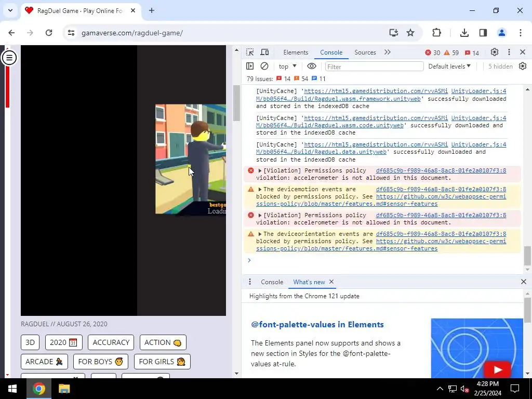Go back with the browser back arrow
The width and height of the screenshot is (532, 399).
click(11, 33)
